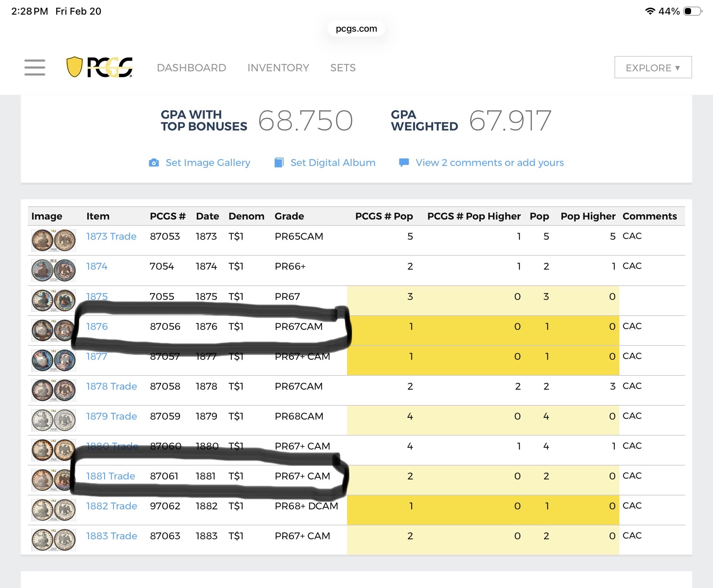Expand the EXPLORE dropdown
Screen dimensions: 713x588
(x=653, y=67)
